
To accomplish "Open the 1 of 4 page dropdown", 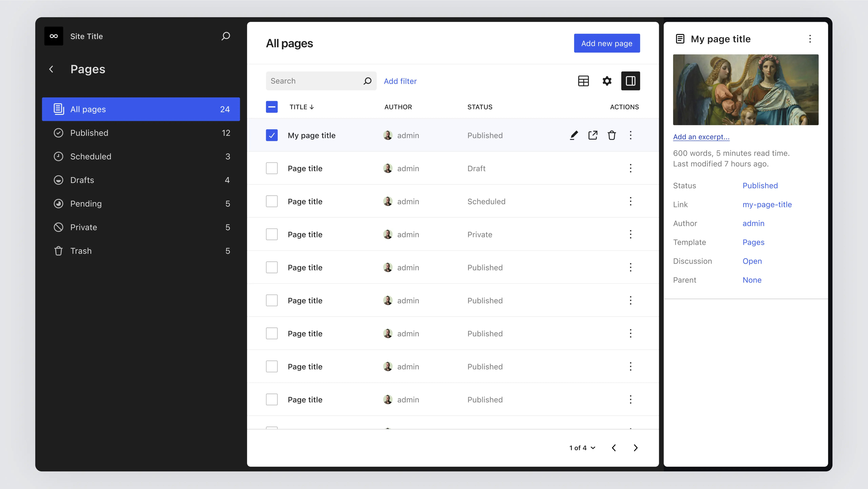I will tap(582, 448).
